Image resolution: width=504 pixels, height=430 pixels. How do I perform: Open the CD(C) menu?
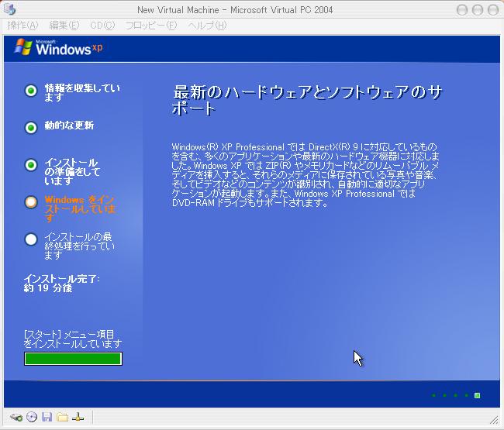[x=102, y=26]
